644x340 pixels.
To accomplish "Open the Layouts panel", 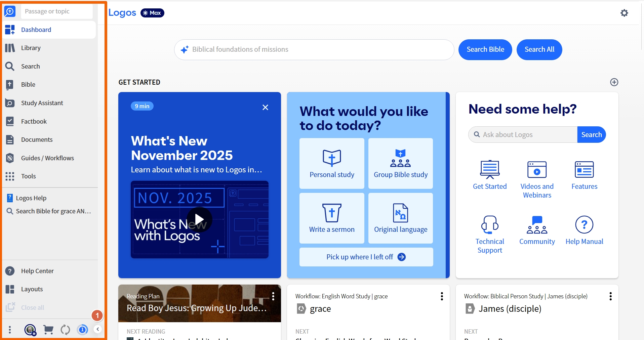I will (x=49, y=289).
